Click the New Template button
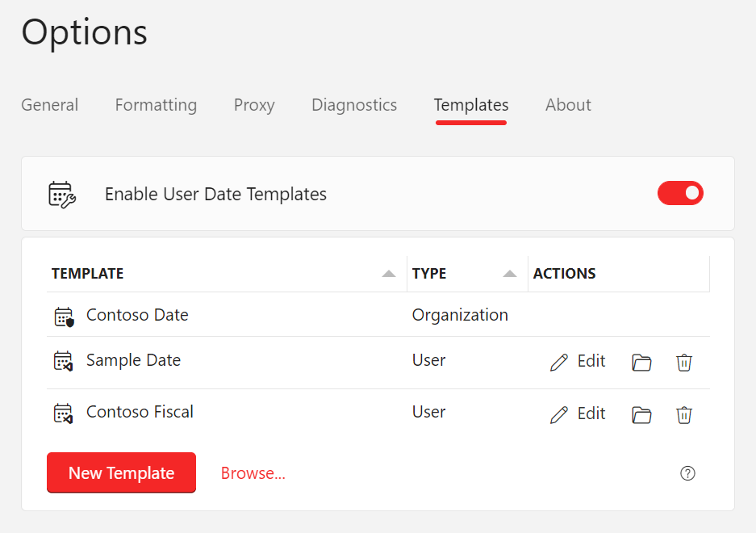Viewport: 756px width, 533px height. pos(122,472)
